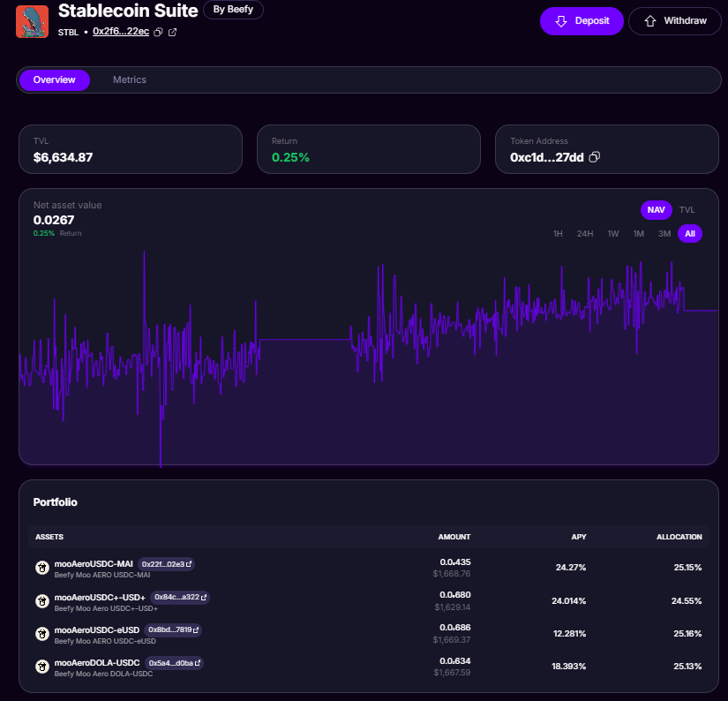
Task: Click the green Return value in Return card
Action: pyautogui.click(x=290, y=157)
